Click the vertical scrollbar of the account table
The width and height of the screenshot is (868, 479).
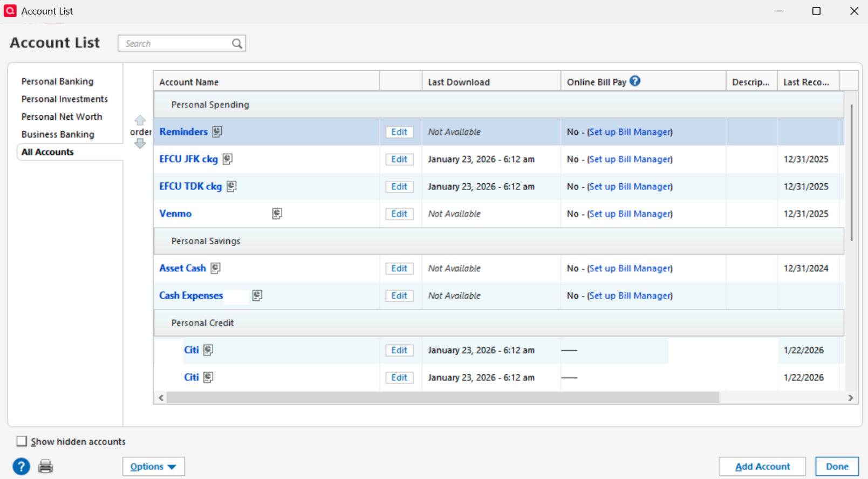coord(852,173)
